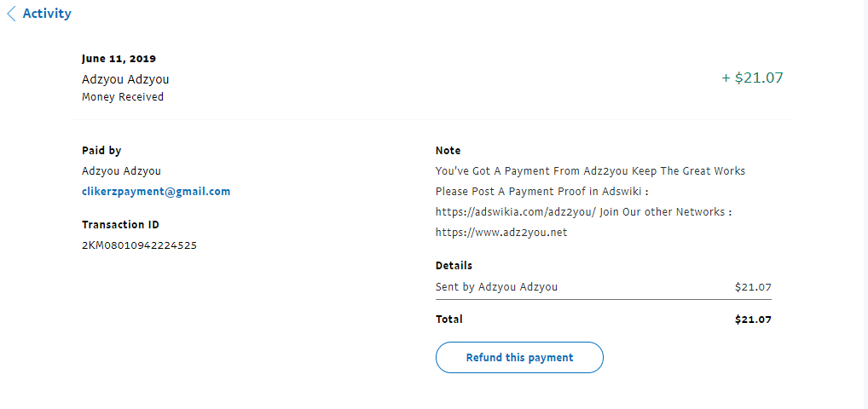Viewport: 868px width, 409px height.
Task: Open the clikerzpayment@gmail.com email link
Action: 156,191
